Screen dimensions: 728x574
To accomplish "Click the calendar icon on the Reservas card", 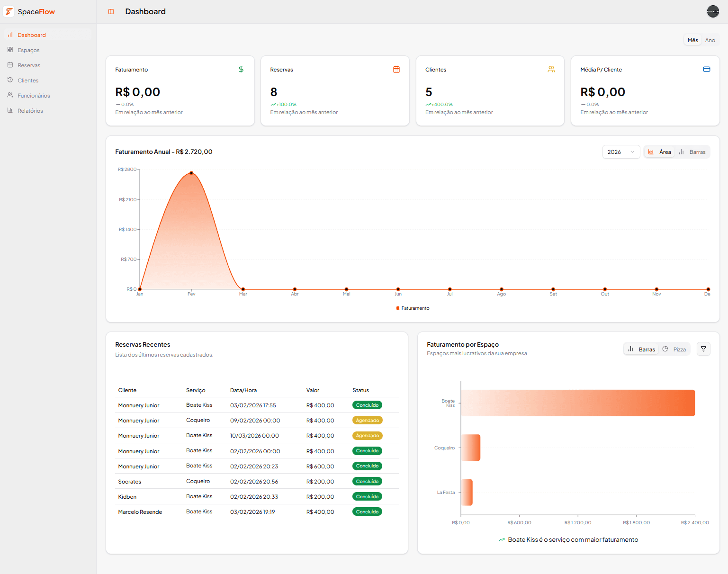I will pos(396,69).
